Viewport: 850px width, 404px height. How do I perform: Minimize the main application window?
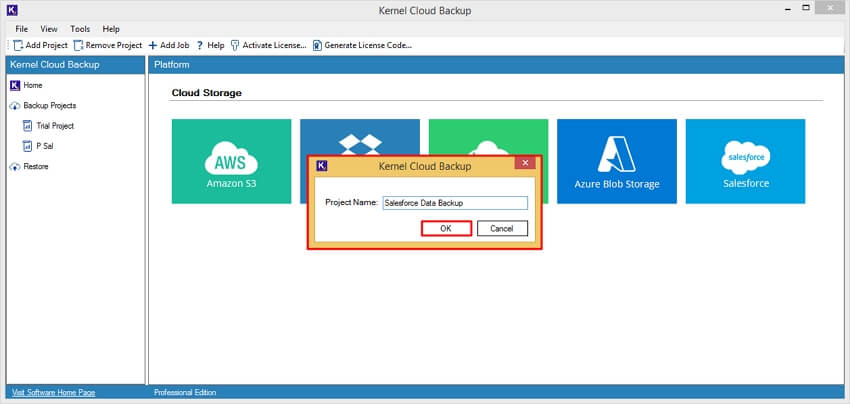pos(788,8)
